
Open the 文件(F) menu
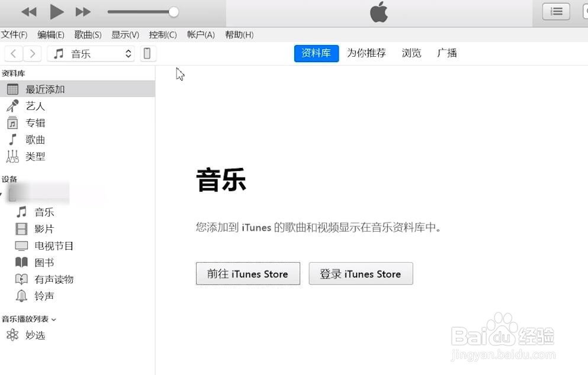[14, 35]
